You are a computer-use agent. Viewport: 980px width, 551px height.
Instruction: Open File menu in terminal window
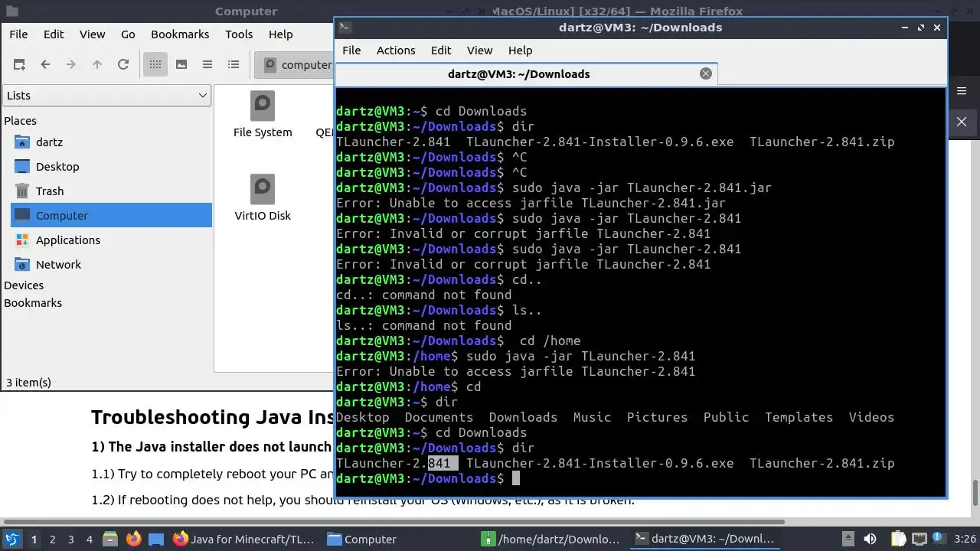351,51
